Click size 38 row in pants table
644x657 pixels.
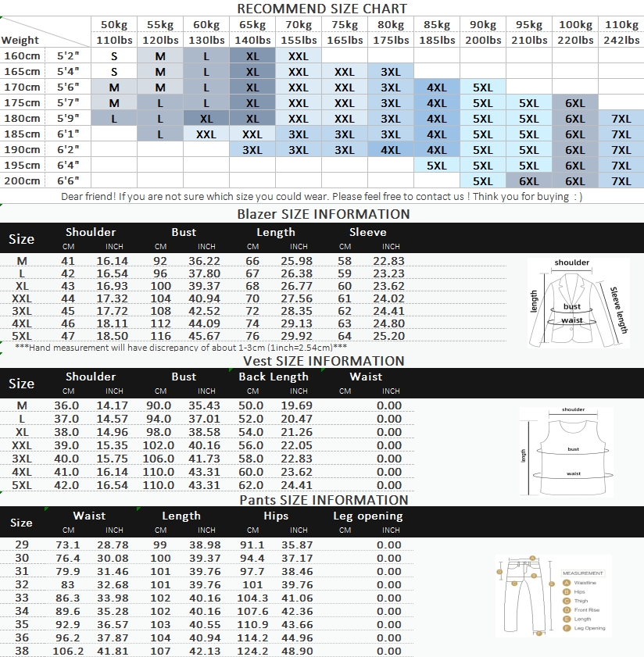pyautogui.click(x=207, y=651)
